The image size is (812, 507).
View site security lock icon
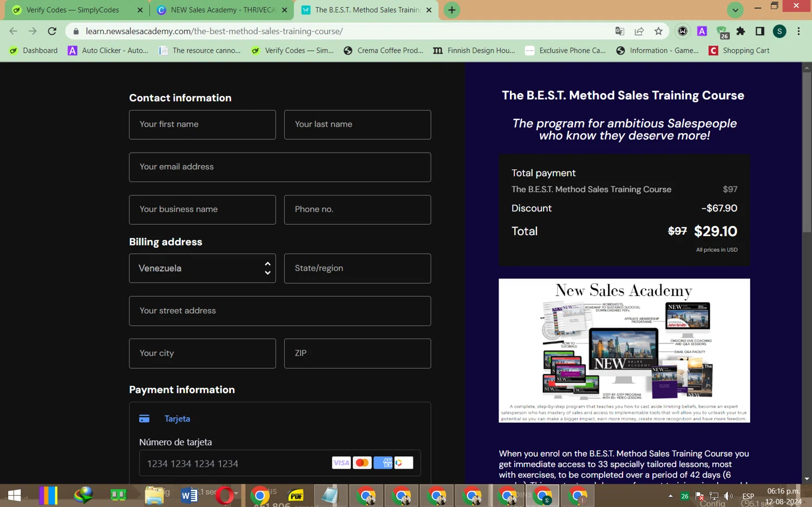coord(76,31)
